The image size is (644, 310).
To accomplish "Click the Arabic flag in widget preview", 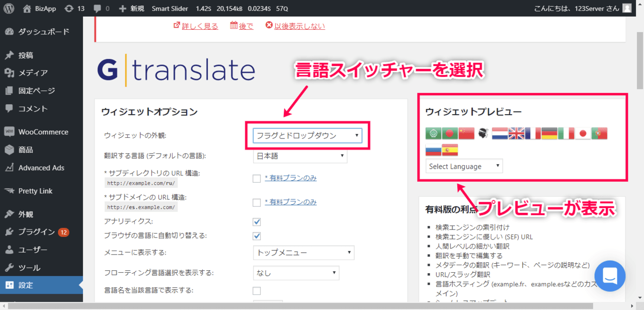I will click(433, 133).
